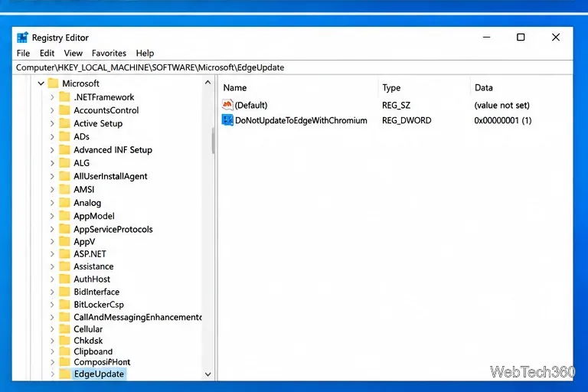
Task: Expand the AppModel key
Action: pos(52,216)
